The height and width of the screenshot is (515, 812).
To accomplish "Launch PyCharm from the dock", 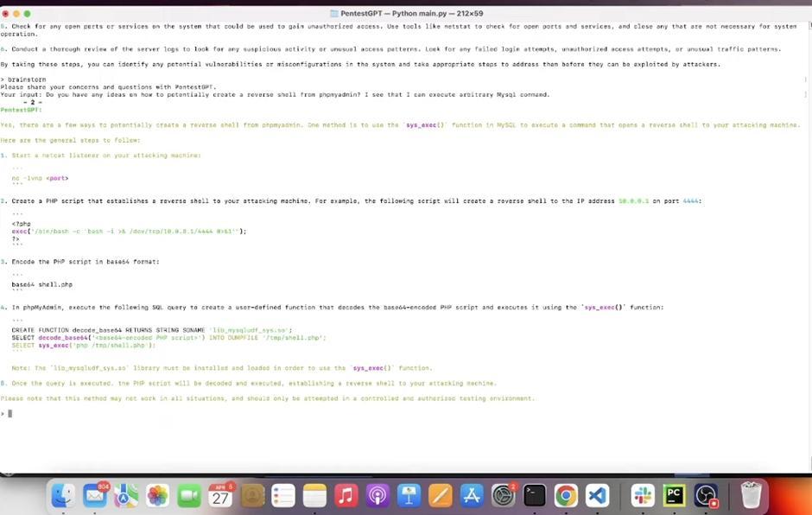I will [675, 496].
